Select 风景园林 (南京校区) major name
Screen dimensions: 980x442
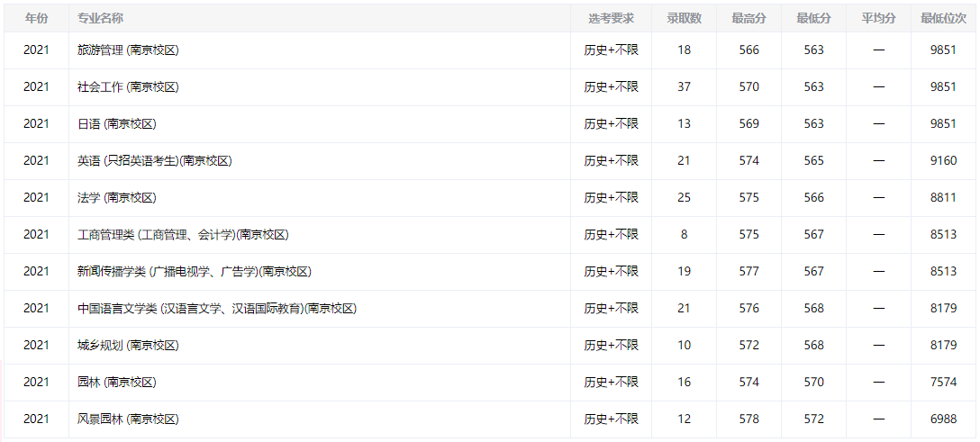(x=128, y=419)
